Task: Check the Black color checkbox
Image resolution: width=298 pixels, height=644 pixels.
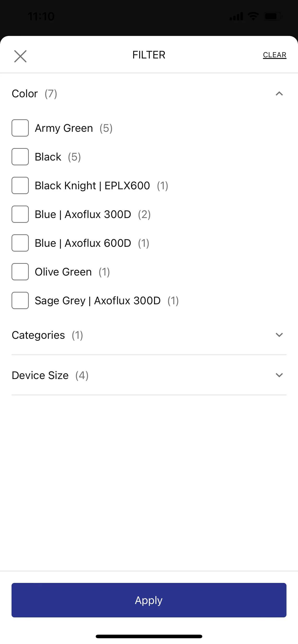Action: 20,157
